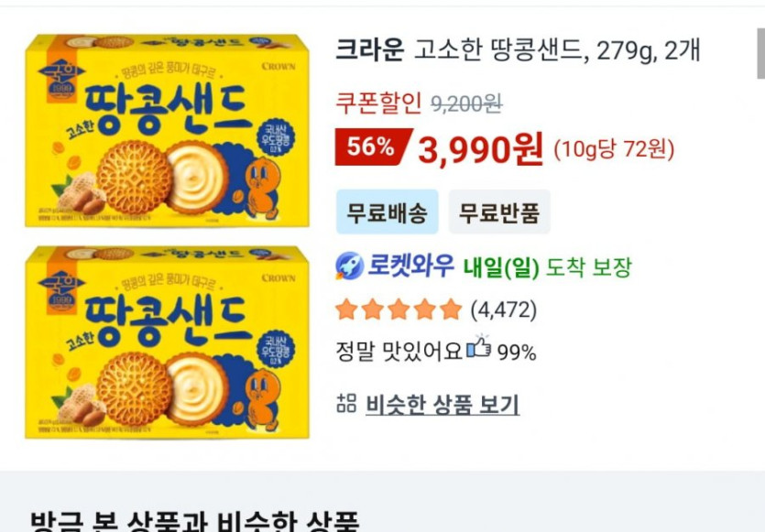The width and height of the screenshot is (765, 532).
Task: Tap the thumbs-up icon beside 99%
Action: [478, 349]
